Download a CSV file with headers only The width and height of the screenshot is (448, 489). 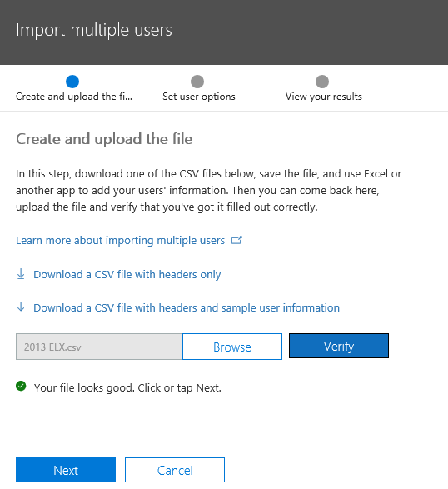click(x=127, y=274)
